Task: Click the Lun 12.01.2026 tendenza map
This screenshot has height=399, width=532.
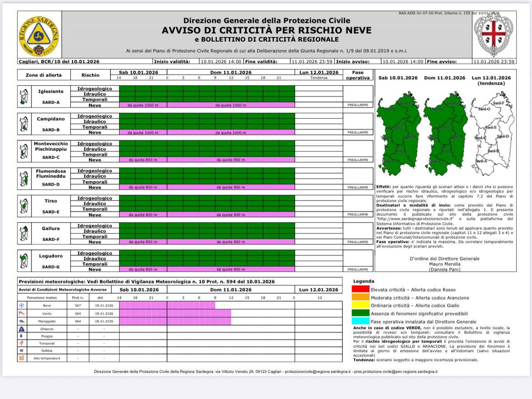Action: 491,133
